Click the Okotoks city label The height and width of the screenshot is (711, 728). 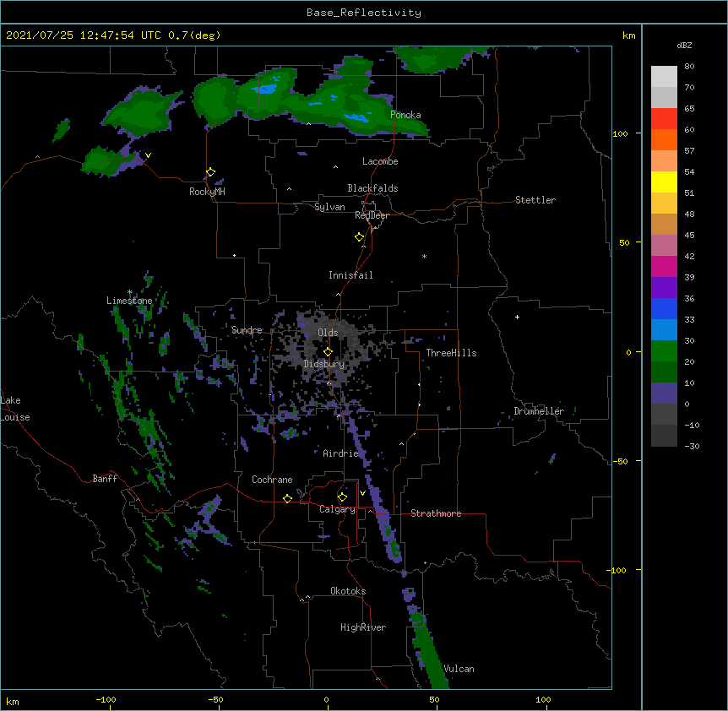[x=348, y=591]
